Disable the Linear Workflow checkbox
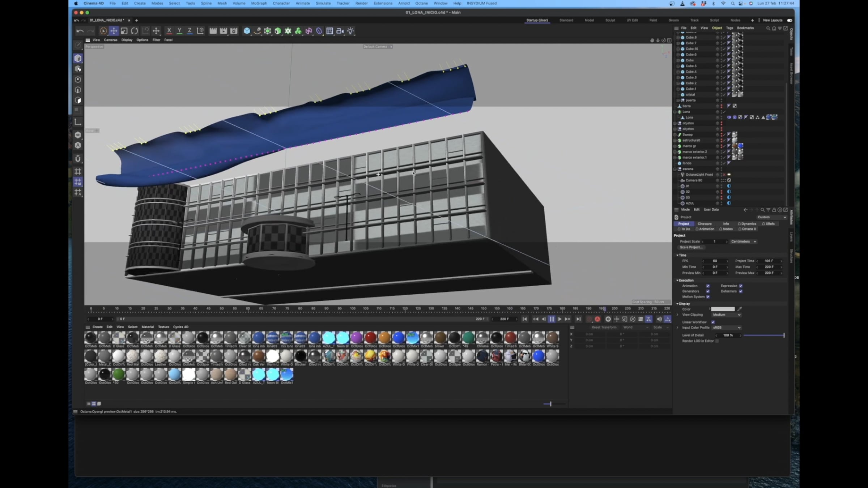Image resolution: width=868 pixels, height=488 pixels. 713,322
